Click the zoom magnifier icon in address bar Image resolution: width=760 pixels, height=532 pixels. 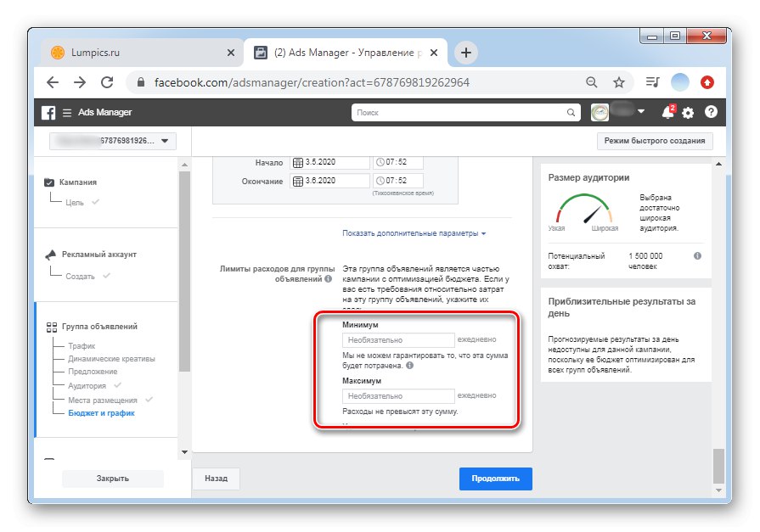coord(591,82)
